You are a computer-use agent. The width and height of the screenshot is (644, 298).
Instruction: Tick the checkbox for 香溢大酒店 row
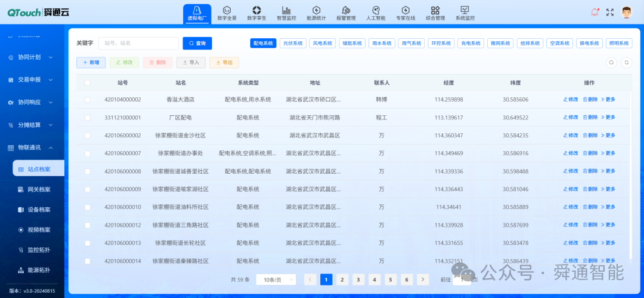(88, 100)
